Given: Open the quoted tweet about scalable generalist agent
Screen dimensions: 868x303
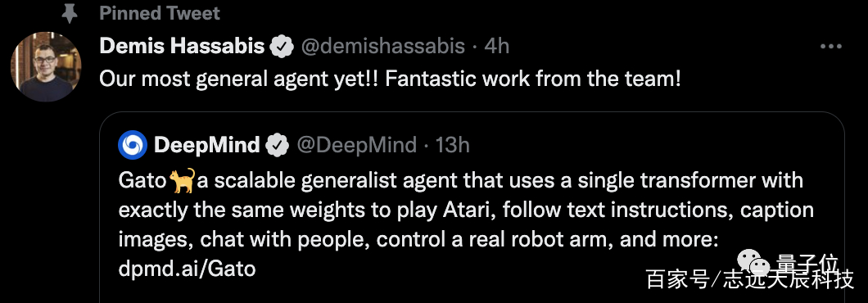Looking at the screenshot, I should 472,207.
